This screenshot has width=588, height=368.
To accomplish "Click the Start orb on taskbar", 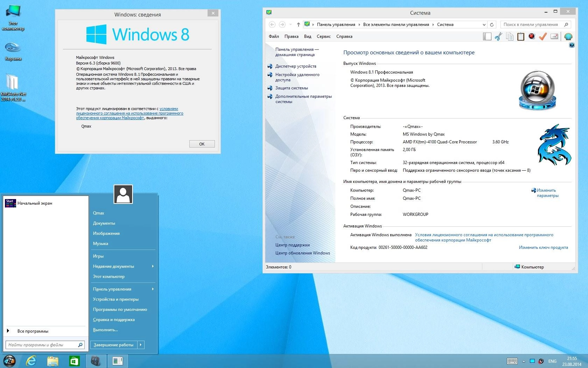I will 9,361.
